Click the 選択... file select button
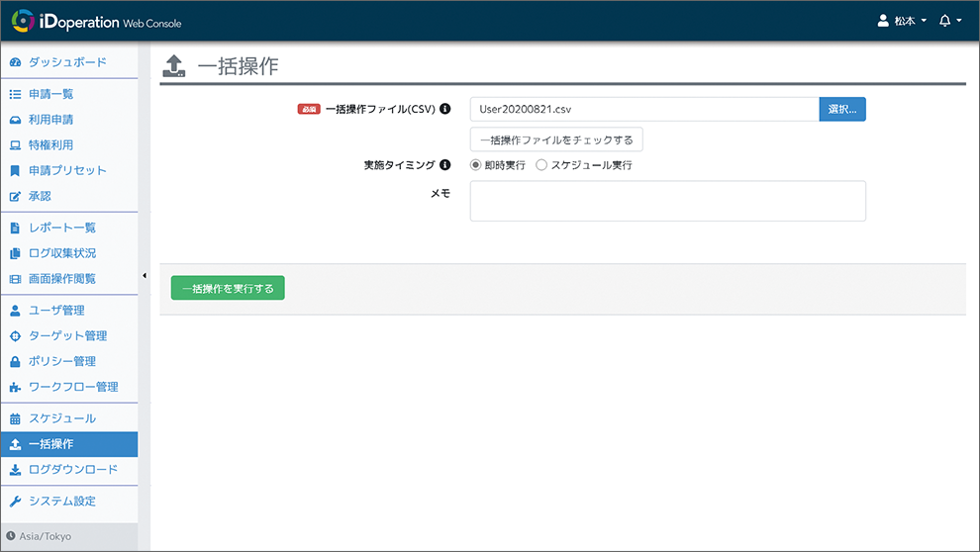 pyautogui.click(x=841, y=109)
